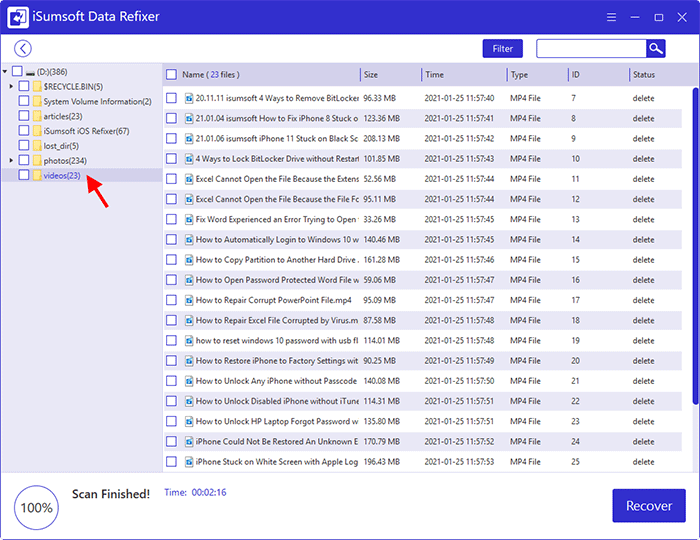The height and width of the screenshot is (540, 700).
Task: Select System Volume Information(2) tree item
Action: (x=97, y=102)
